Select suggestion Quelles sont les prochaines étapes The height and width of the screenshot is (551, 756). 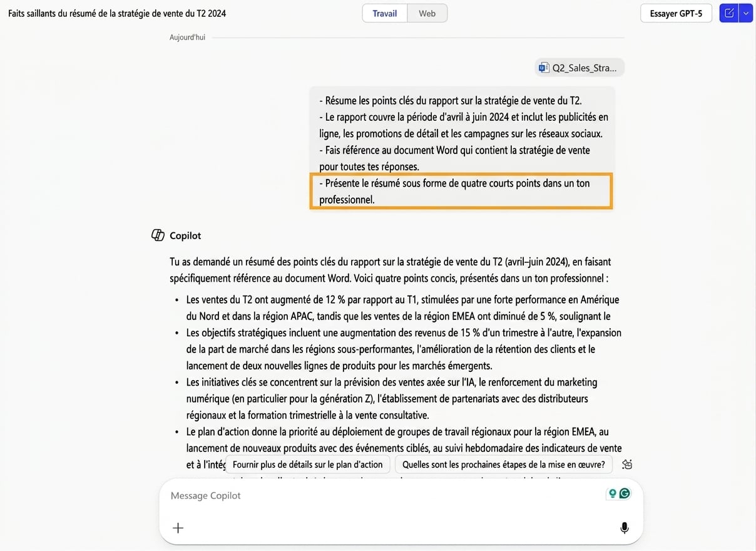click(504, 464)
